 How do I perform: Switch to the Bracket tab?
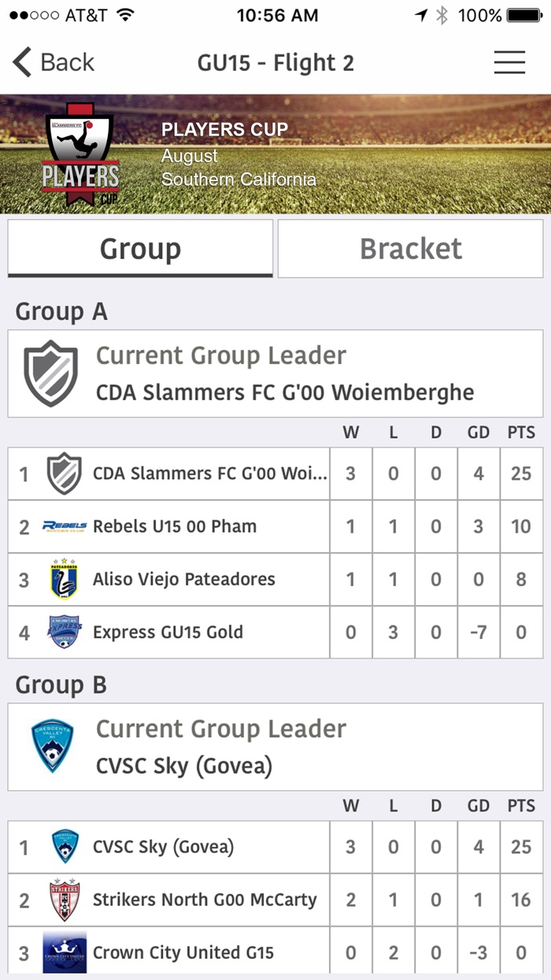click(410, 248)
